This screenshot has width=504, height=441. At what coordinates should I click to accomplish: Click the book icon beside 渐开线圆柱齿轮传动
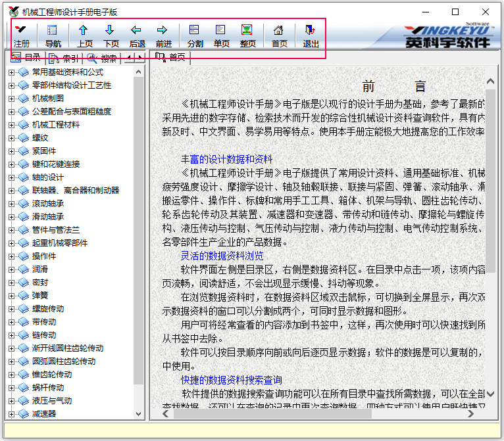pyautogui.click(x=24, y=348)
